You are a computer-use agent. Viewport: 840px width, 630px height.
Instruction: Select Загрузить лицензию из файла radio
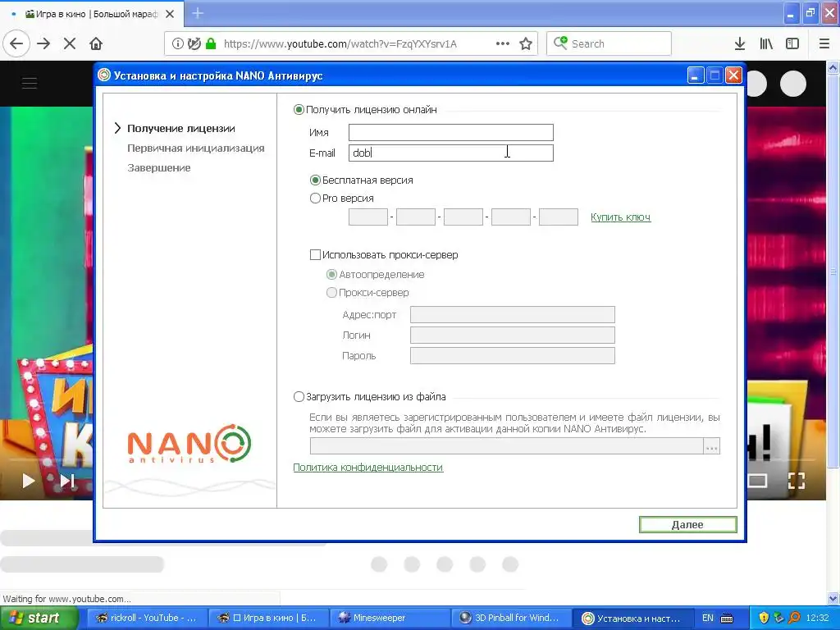click(299, 397)
